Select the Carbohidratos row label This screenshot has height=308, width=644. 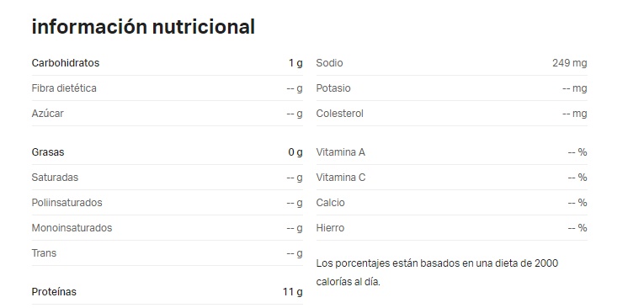coord(66,63)
